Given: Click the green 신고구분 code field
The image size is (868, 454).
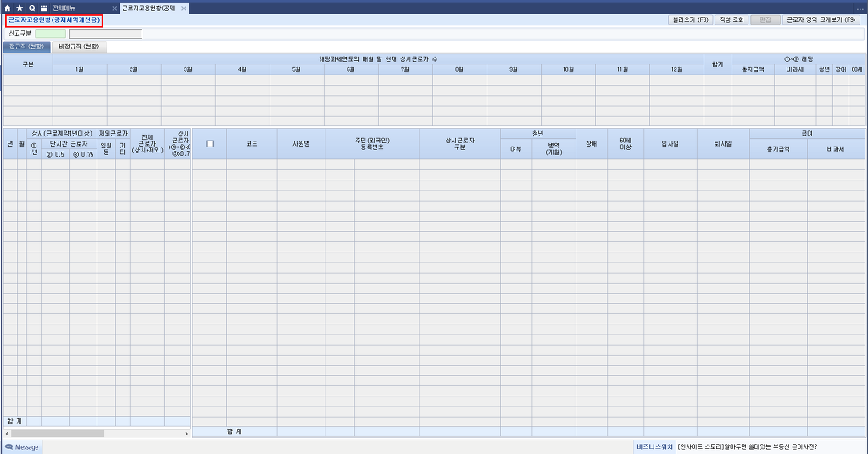Looking at the screenshot, I should (50, 34).
